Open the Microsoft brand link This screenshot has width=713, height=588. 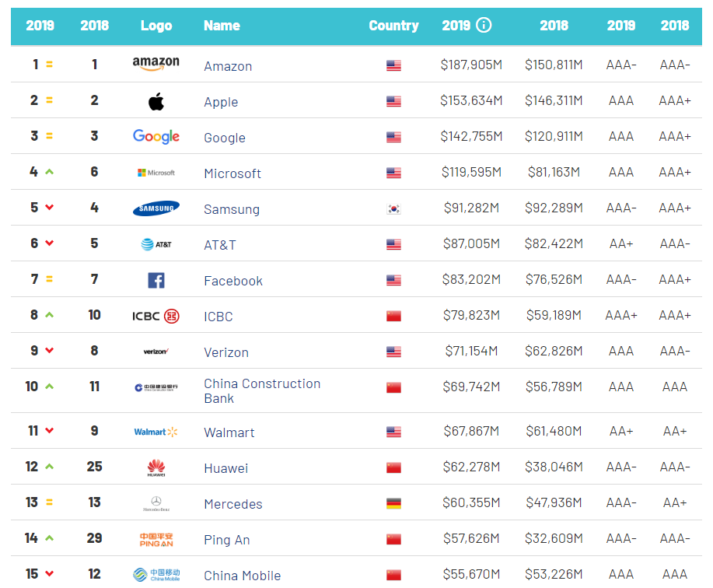click(232, 173)
